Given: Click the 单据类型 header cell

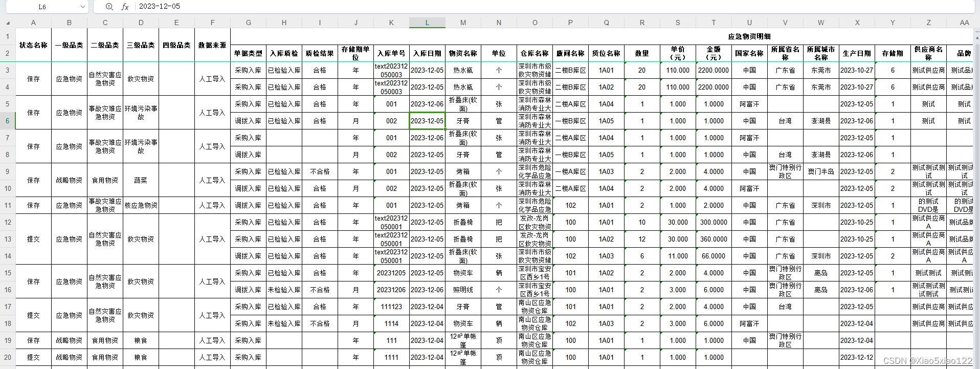Looking at the screenshot, I should (x=248, y=53).
